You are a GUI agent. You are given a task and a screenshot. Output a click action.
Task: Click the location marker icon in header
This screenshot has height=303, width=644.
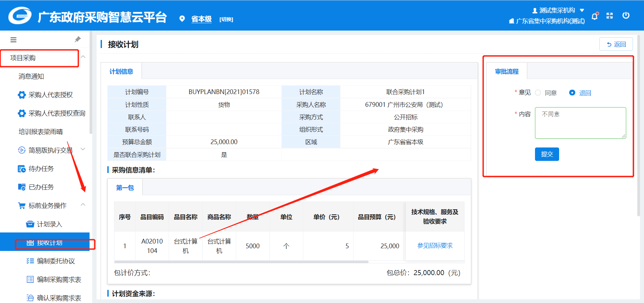[x=182, y=19]
